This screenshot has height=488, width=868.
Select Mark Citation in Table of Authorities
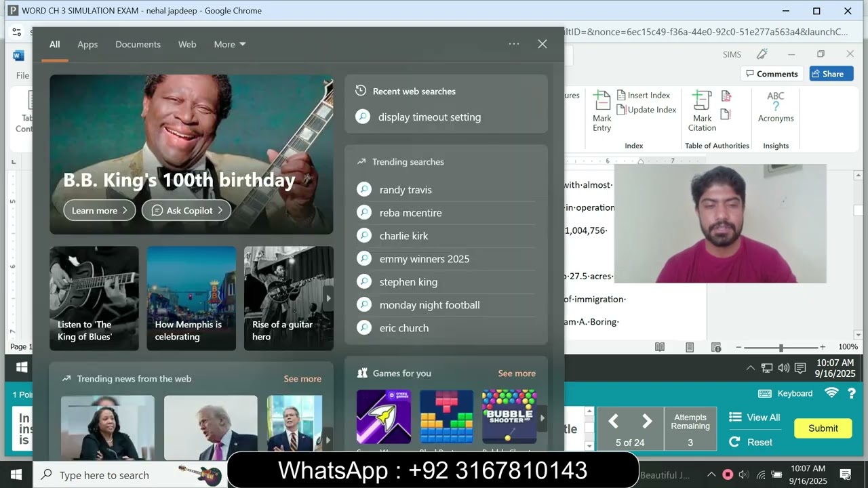click(x=702, y=110)
